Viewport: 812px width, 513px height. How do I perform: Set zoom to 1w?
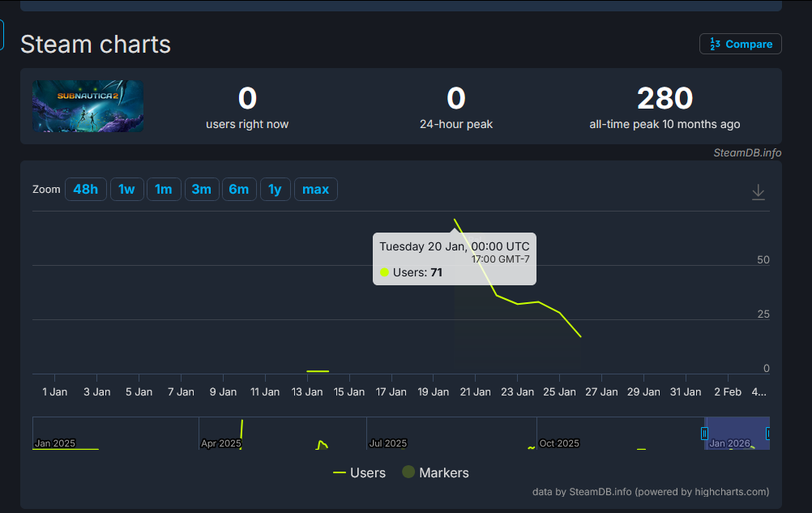(127, 190)
